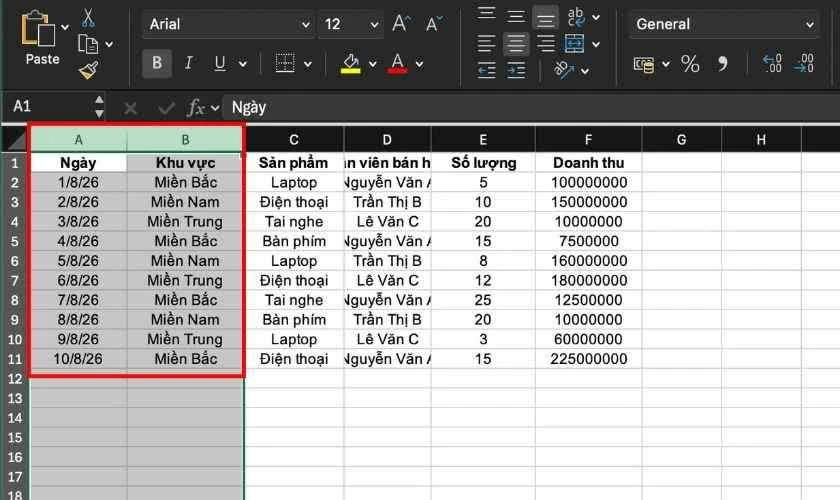Increase decimal places
840x500 pixels.
pyautogui.click(x=772, y=64)
